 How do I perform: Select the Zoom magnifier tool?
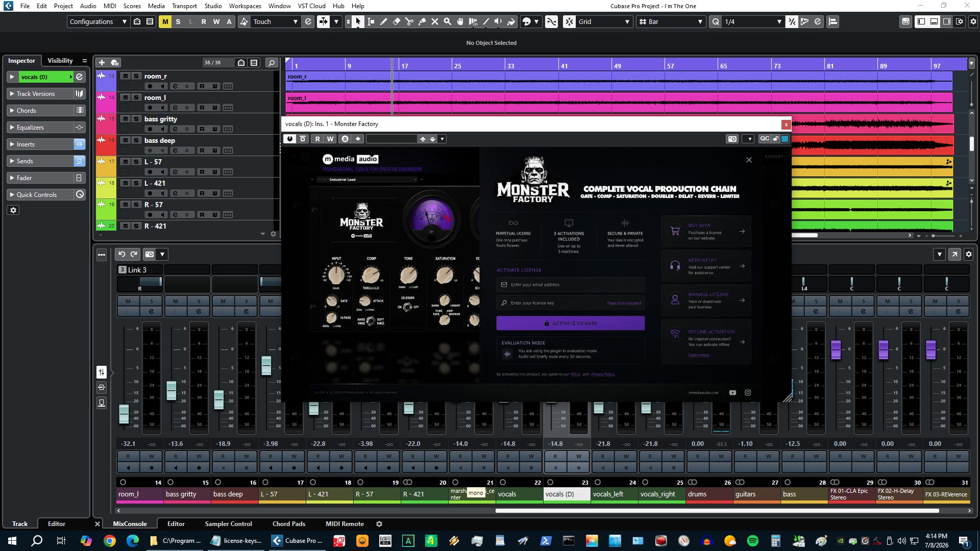click(448, 21)
